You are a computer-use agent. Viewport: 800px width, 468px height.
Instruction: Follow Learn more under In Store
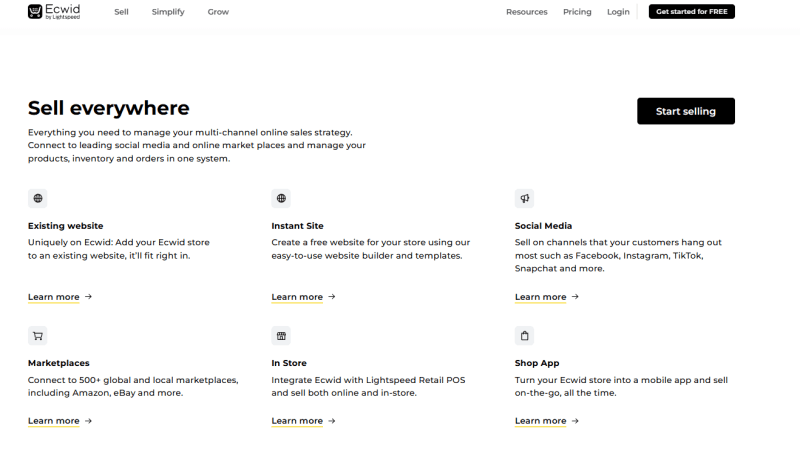(297, 421)
